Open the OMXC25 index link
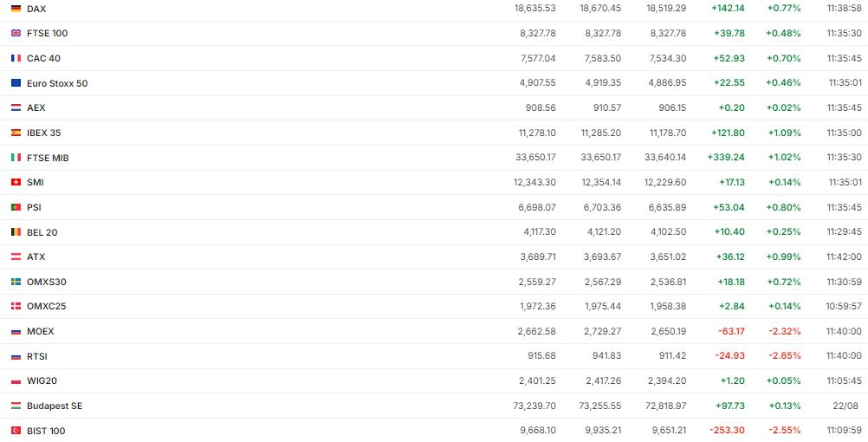Screen dimensions: 868x442 tap(46, 306)
